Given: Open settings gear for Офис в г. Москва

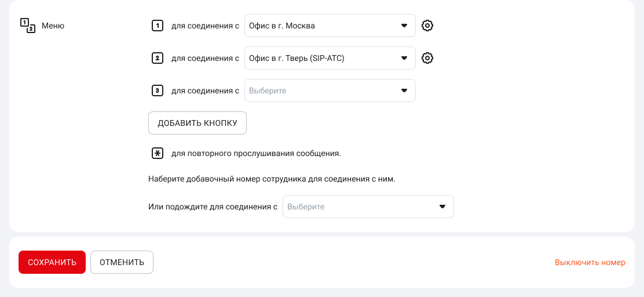Looking at the screenshot, I should 427,26.
